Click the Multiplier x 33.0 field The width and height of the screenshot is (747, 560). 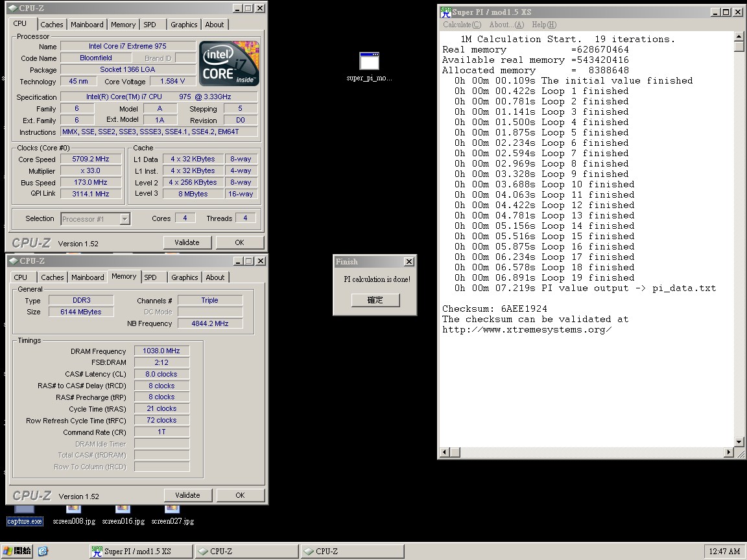[91, 170]
